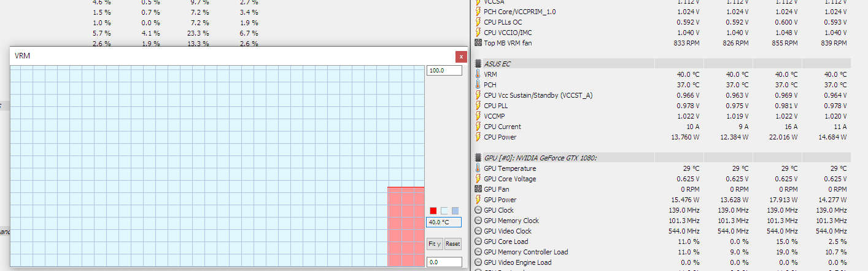Click the voltage icon next to CPU PLLs OC
This screenshot has width=868, height=271.
click(478, 22)
